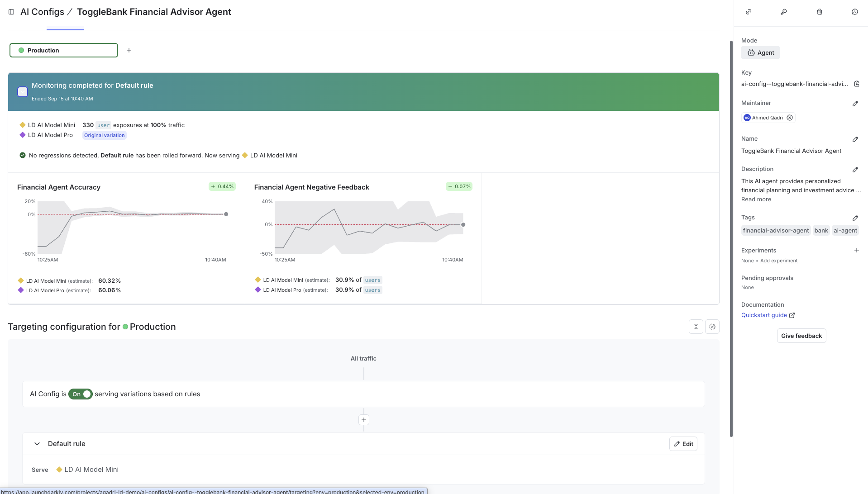
Task: Collapse targeting rules with the collapse icon
Action: pos(696,326)
